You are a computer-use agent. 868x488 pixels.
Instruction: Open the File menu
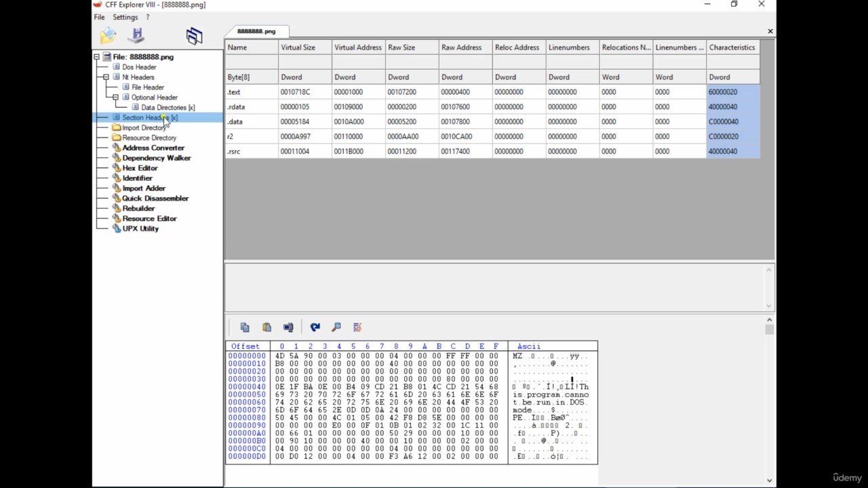point(99,17)
